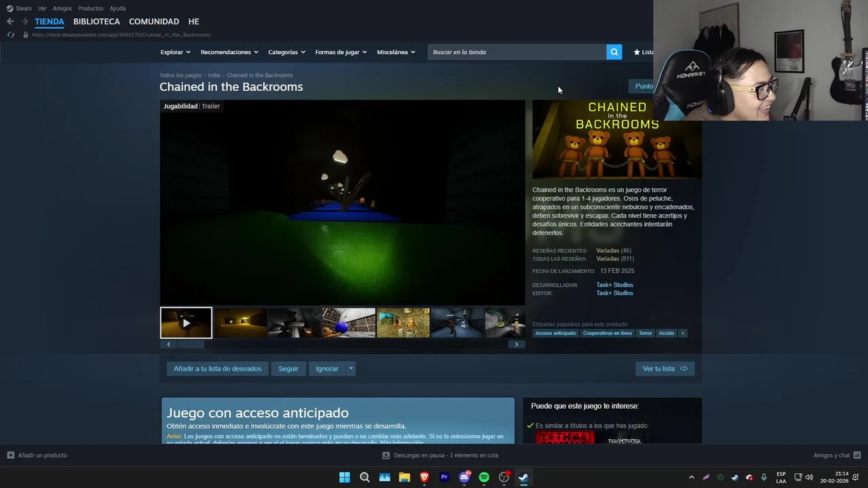Click the Indie breadcrumb link
This screenshot has width=868, height=488.
214,75
